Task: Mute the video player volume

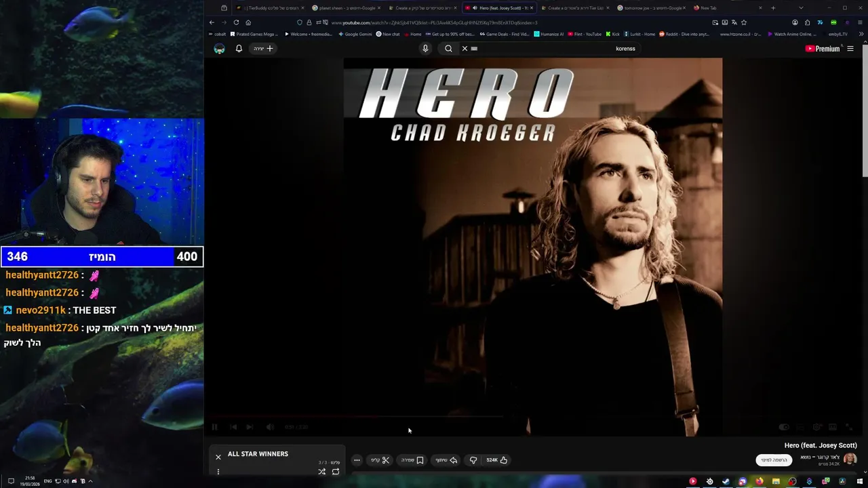Action: 270,427
